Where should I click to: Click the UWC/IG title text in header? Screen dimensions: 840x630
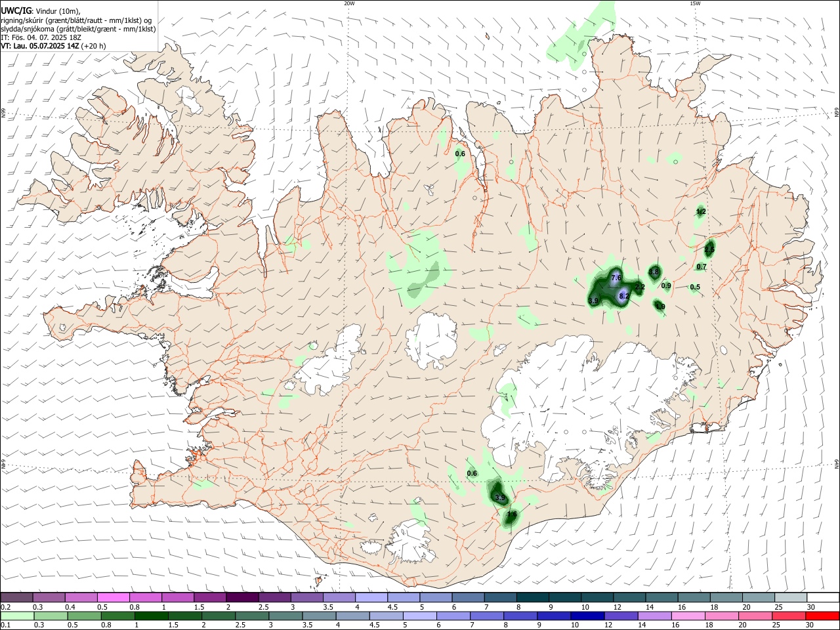16,11
